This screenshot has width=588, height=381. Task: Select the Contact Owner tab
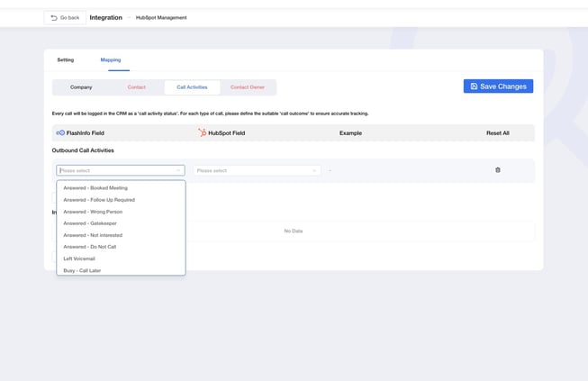click(248, 87)
